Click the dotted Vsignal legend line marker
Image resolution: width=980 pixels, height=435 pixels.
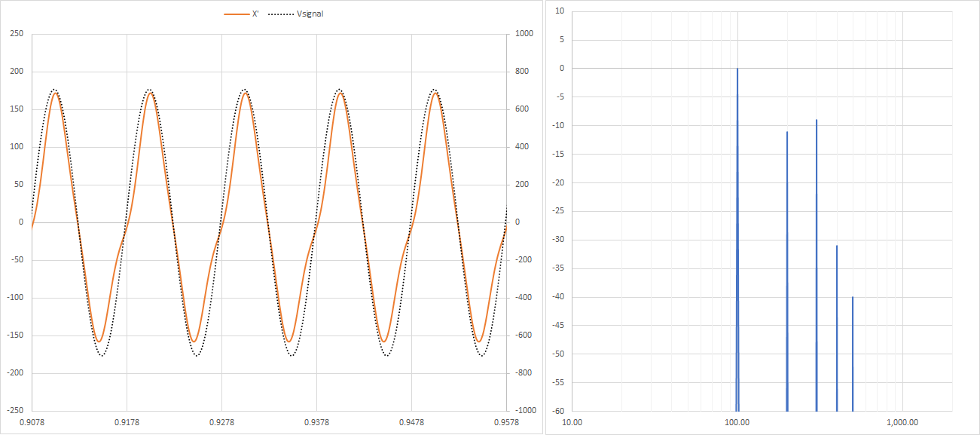coord(280,14)
